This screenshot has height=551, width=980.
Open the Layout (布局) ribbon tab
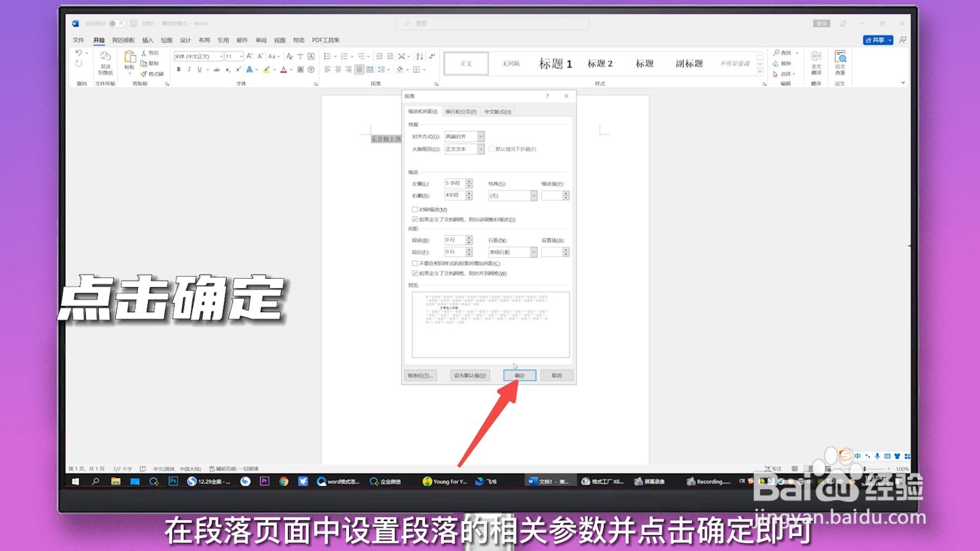pyautogui.click(x=204, y=40)
